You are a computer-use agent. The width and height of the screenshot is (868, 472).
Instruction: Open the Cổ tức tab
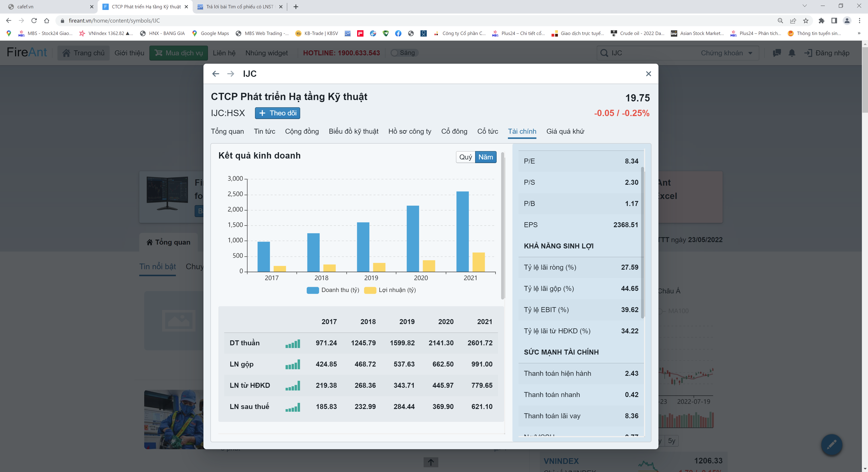(x=487, y=131)
